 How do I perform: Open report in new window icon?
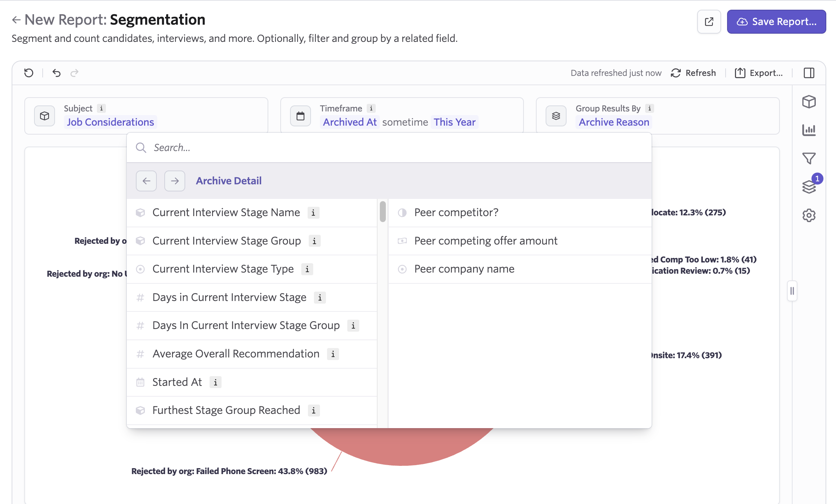[x=709, y=22]
